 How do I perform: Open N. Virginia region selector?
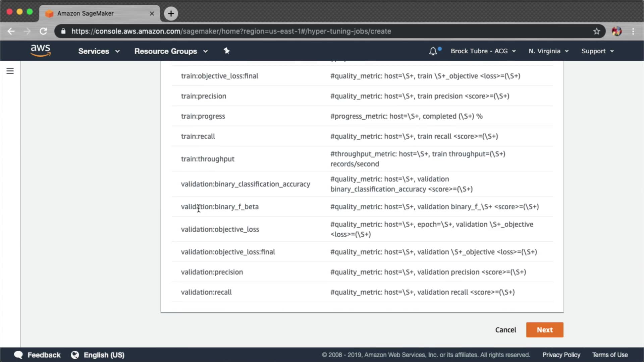(548, 51)
